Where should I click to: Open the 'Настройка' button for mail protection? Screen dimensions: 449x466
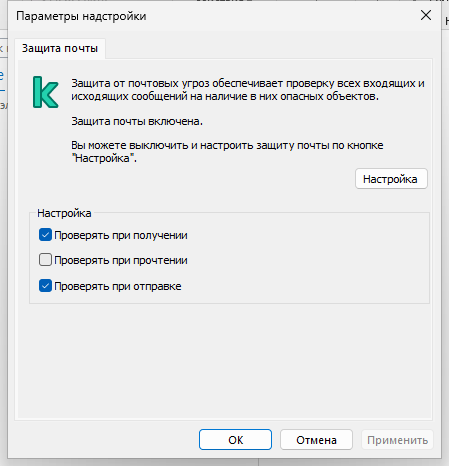[x=391, y=179]
